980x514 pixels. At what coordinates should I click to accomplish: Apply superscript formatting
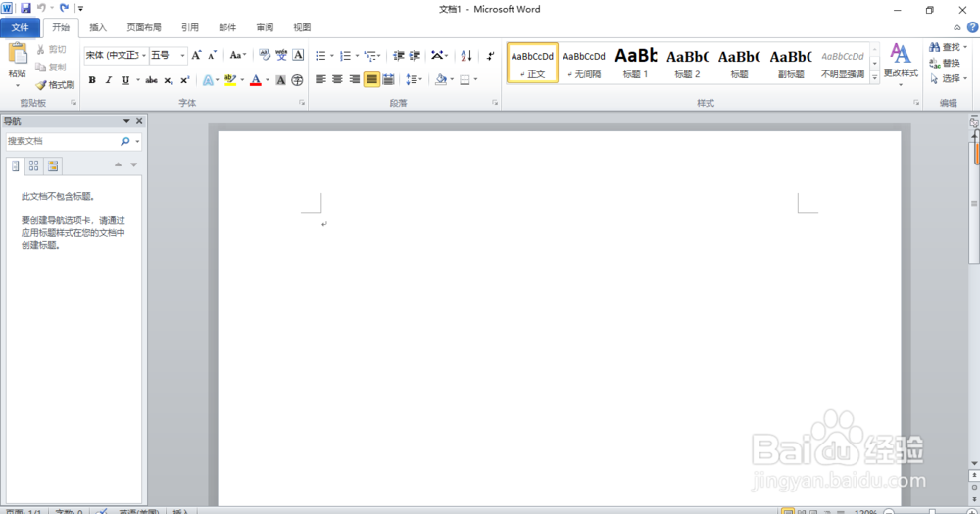pyautogui.click(x=184, y=80)
